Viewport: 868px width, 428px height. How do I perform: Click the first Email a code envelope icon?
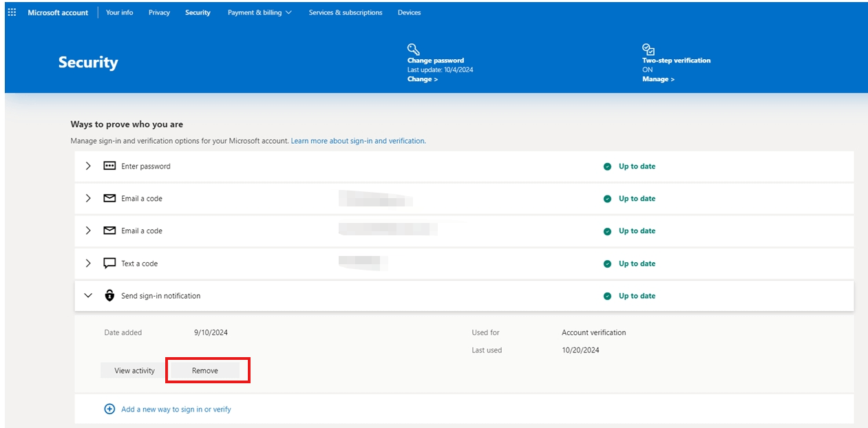(109, 198)
